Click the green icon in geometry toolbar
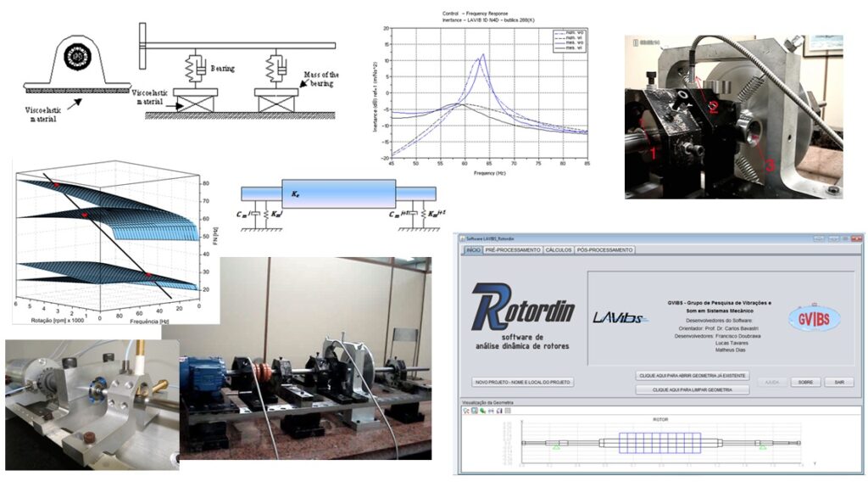The width and height of the screenshot is (868, 487). pyautogui.click(x=482, y=411)
